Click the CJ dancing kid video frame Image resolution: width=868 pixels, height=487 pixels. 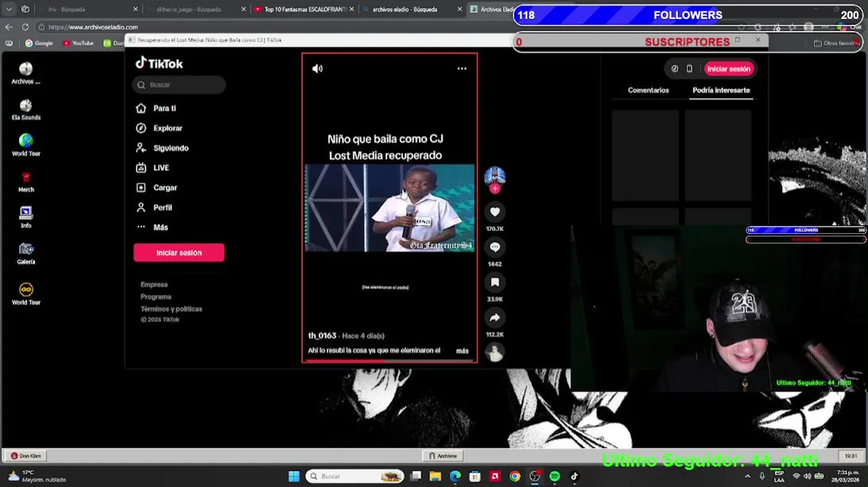click(389, 208)
